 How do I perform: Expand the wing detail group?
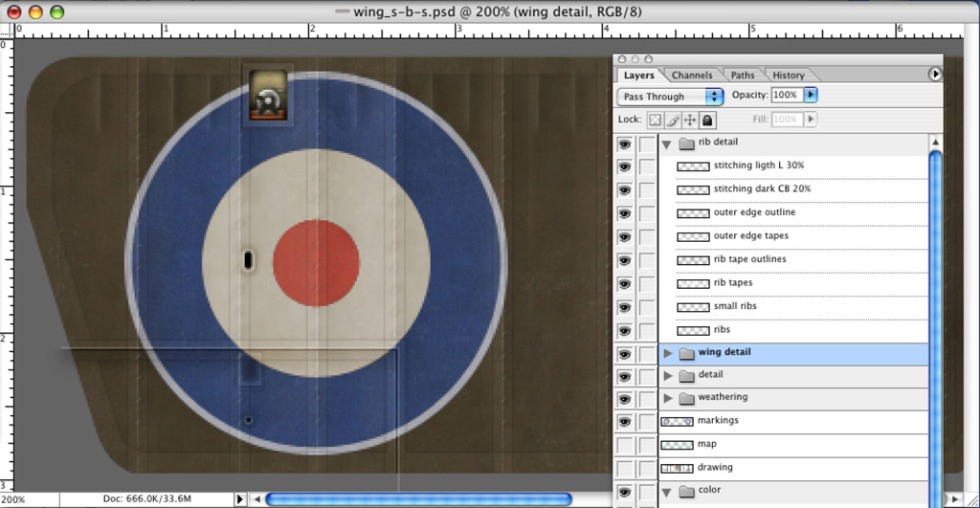coord(667,354)
